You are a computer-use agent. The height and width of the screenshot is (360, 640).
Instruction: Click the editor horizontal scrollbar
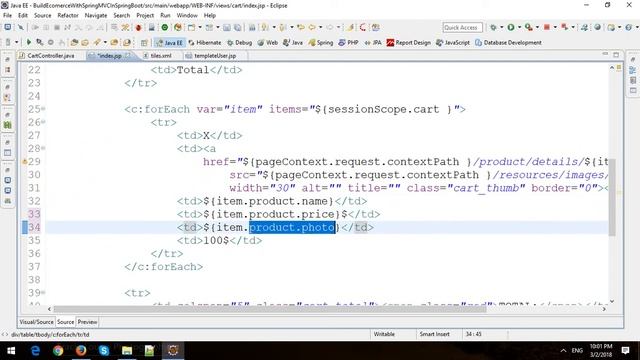pos(269,309)
